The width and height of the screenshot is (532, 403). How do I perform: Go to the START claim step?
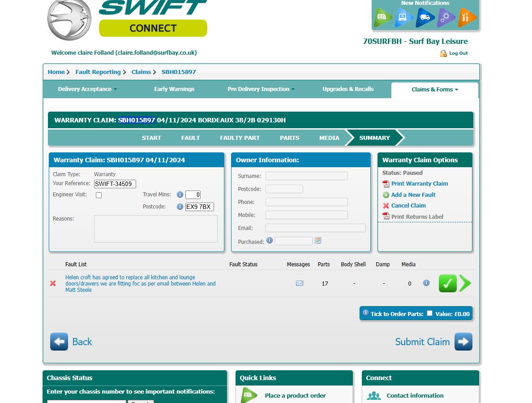151,138
